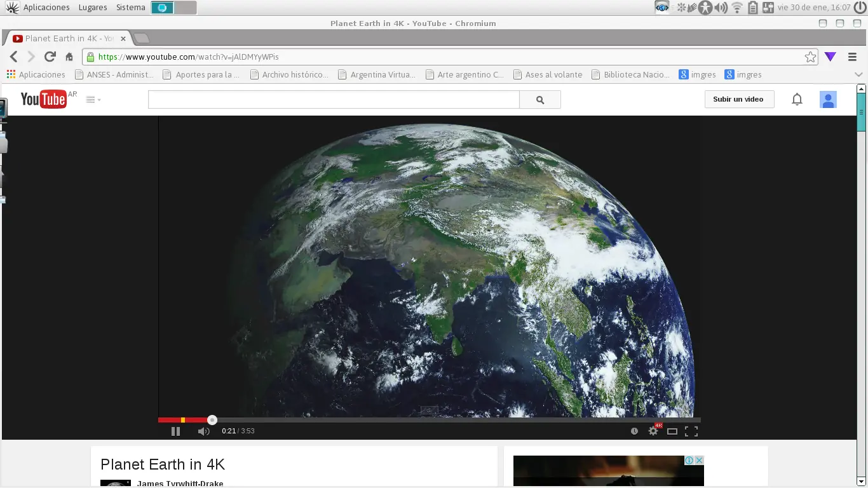Open the Lugares system menu
Screen dimensions: 868x488
pyautogui.click(x=93, y=8)
